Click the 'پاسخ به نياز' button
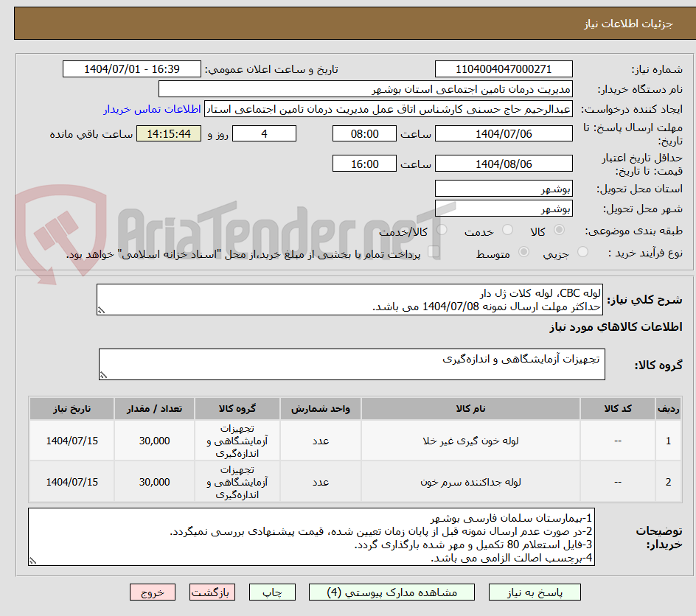 tap(535, 592)
